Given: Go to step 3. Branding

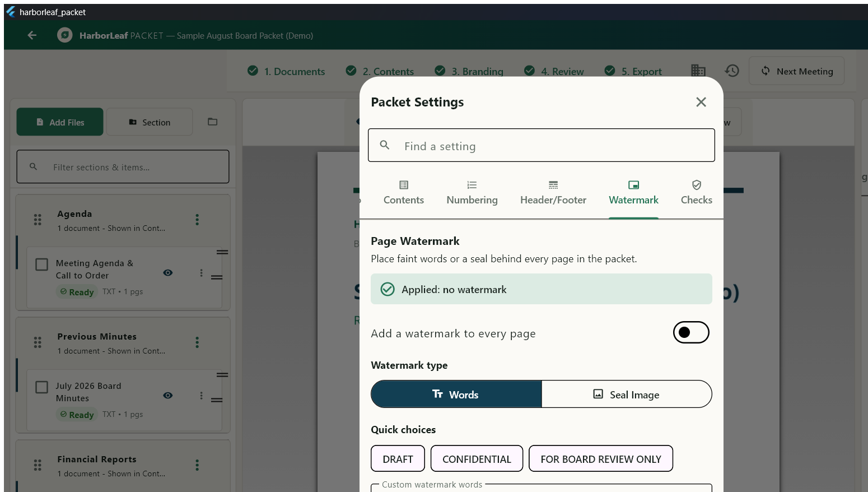Looking at the screenshot, I should 469,71.
